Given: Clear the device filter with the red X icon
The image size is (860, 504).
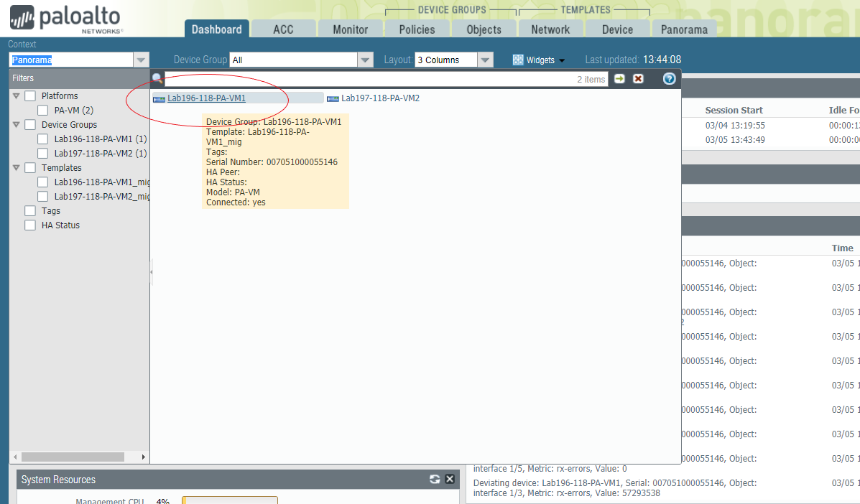Looking at the screenshot, I should (638, 79).
